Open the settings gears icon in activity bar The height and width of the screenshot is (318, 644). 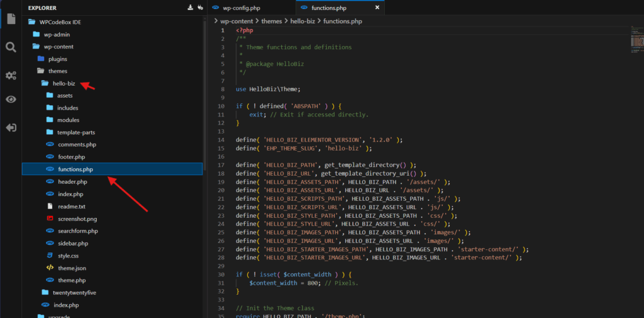tap(11, 76)
